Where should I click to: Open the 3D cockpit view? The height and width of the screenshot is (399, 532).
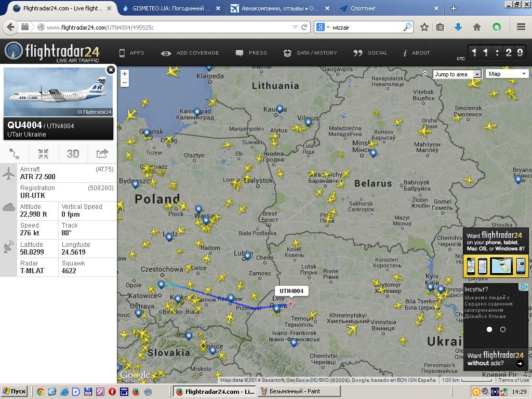tap(73, 153)
